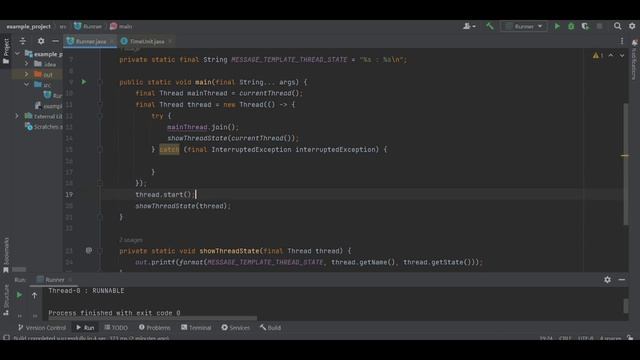The width and height of the screenshot is (640, 360).
Task: Click the yellow warning indicator in the editor
Action: click(x=598, y=56)
